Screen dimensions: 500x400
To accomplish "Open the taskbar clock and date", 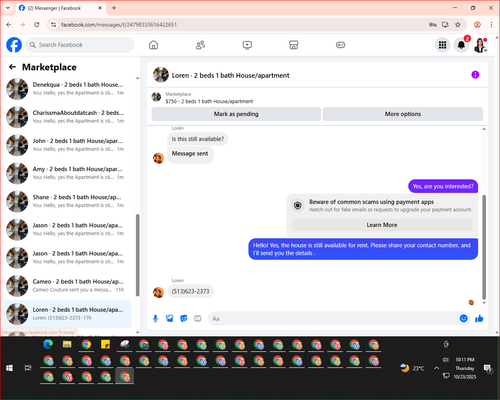I will point(465,368).
